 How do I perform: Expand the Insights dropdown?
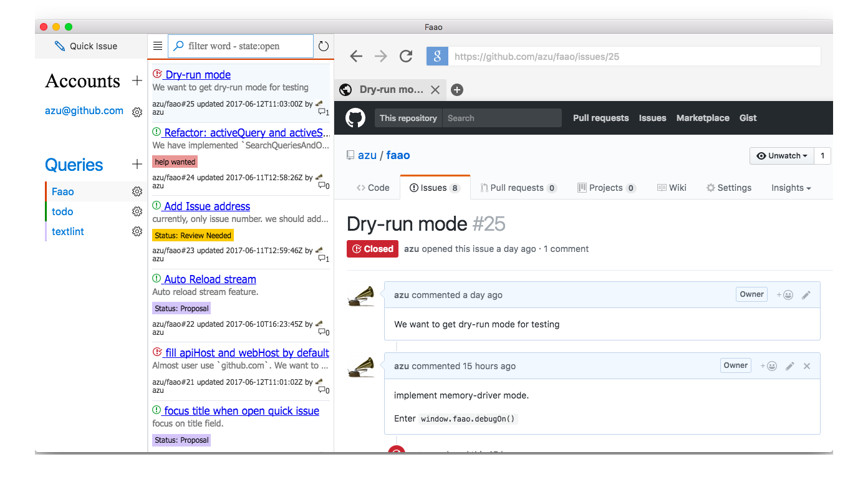point(791,188)
